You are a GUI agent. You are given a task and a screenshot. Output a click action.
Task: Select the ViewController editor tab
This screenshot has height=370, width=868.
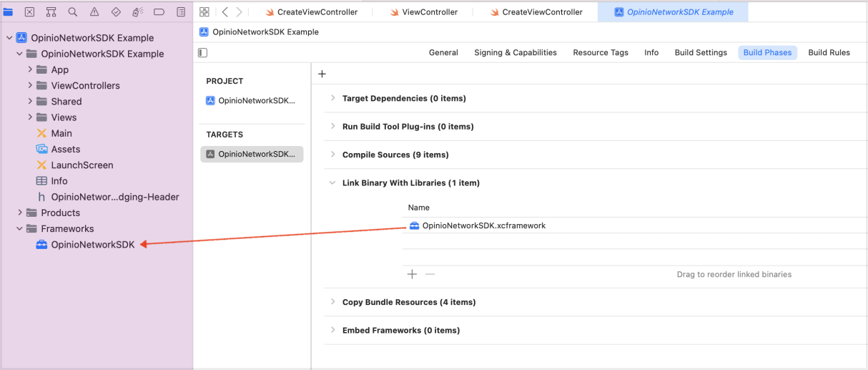pyautogui.click(x=429, y=12)
